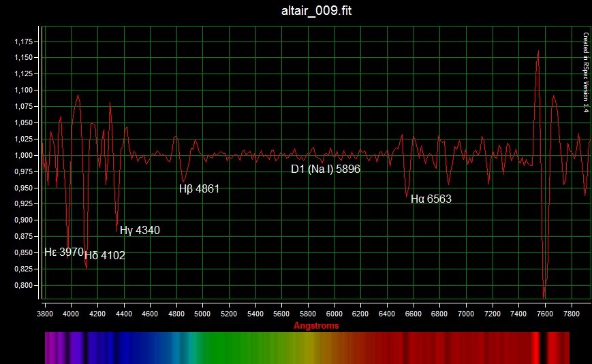
Task: Click the 7200 x-axis tick label
Action: pyautogui.click(x=492, y=314)
